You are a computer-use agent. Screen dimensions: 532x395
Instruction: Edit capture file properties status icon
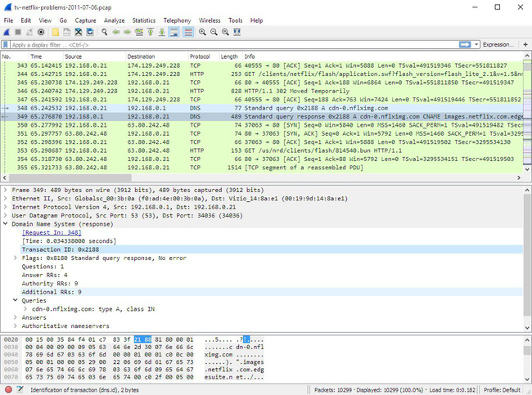click(x=20, y=390)
